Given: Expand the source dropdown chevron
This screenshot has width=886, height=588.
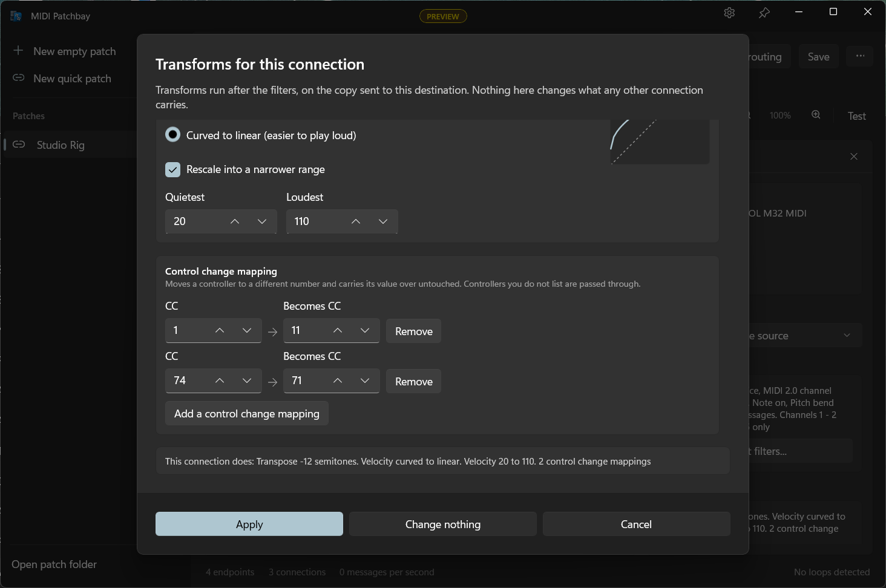Looking at the screenshot, I should tap(847, 335).
